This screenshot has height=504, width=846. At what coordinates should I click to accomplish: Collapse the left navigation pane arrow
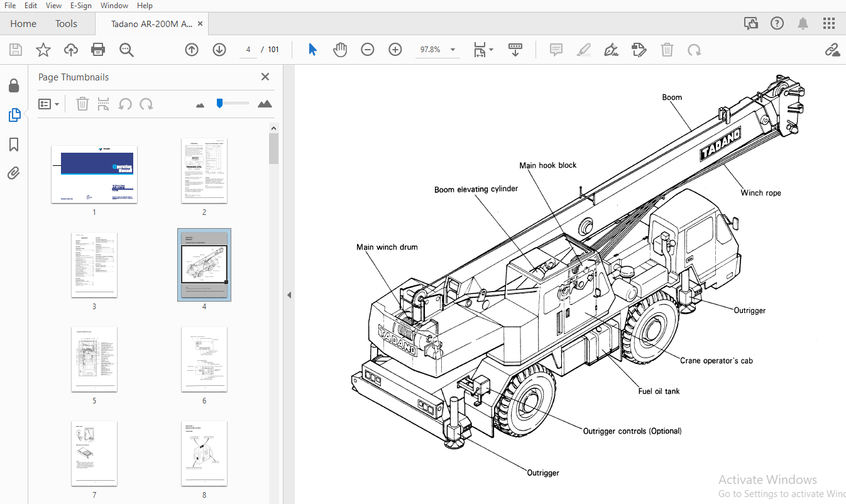[x=289, y=295]
